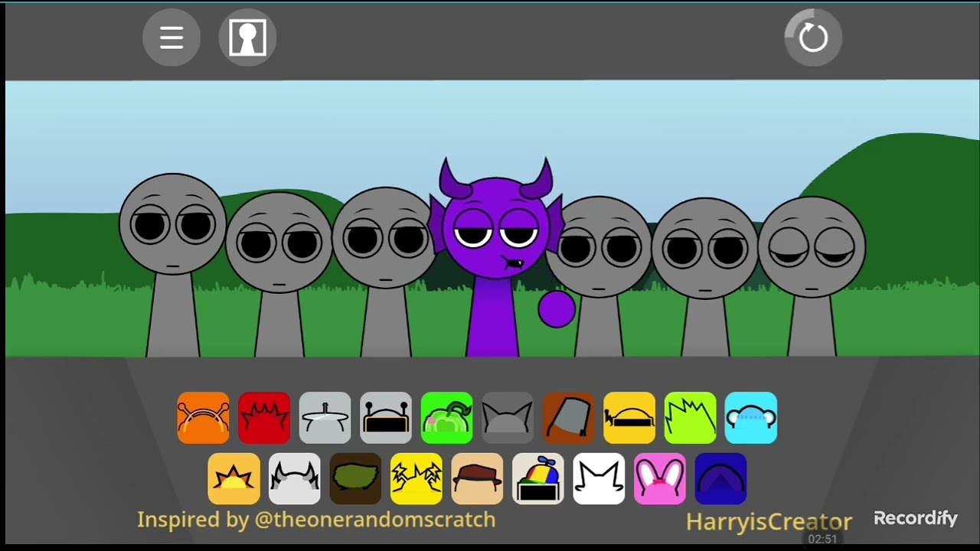Select the white cat ears outline icon

(x=599, y=479)
